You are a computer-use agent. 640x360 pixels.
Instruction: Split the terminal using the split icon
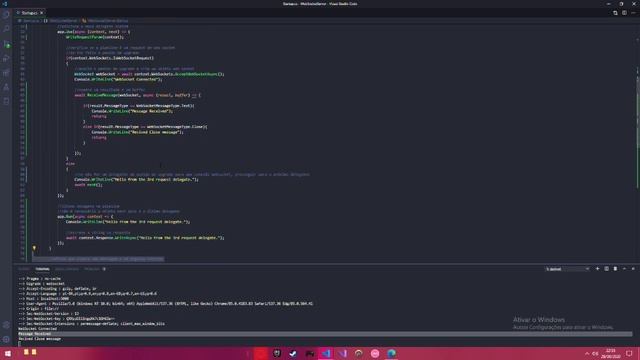607,269
